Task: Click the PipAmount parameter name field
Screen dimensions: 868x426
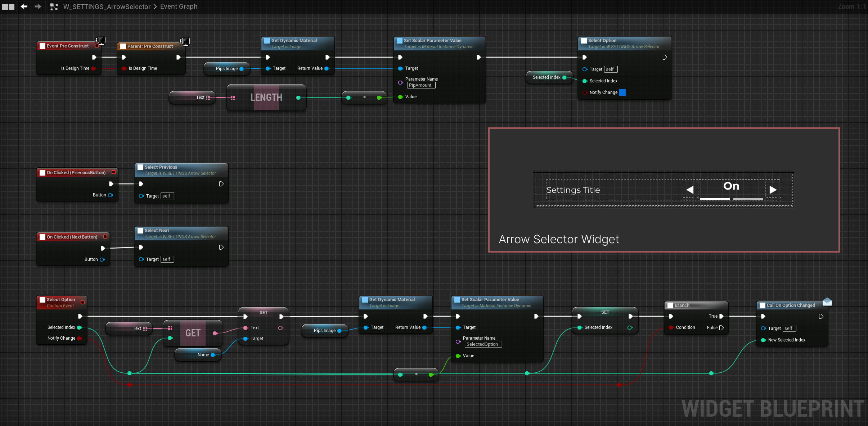Action: [421, 85]
